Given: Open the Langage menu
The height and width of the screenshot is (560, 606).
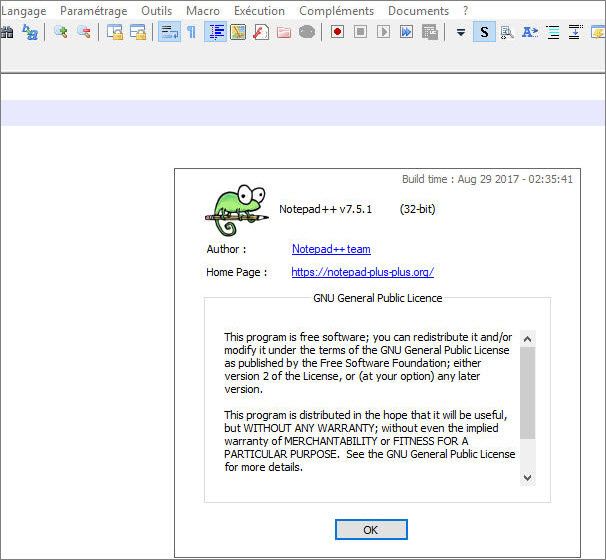Looking at the screenshot, I should (24, 11).
